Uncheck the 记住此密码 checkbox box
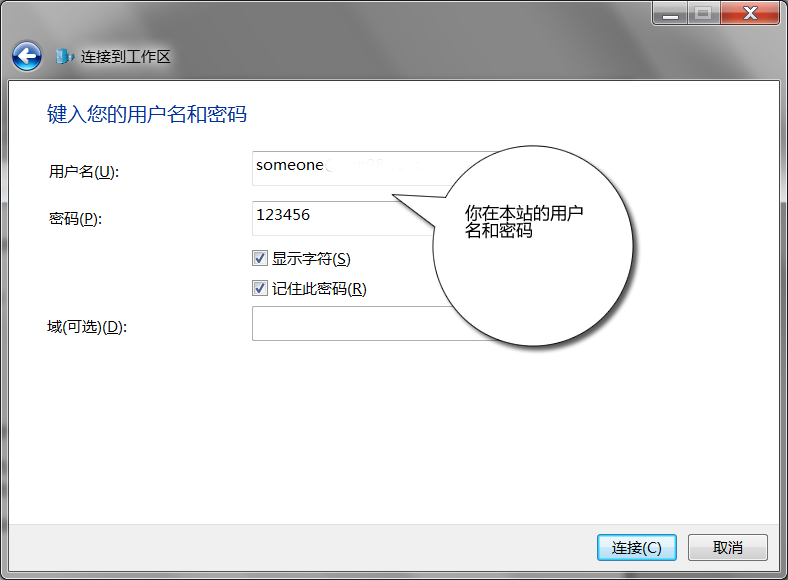This screenshot has height=580, width=788. coord(260,289)
